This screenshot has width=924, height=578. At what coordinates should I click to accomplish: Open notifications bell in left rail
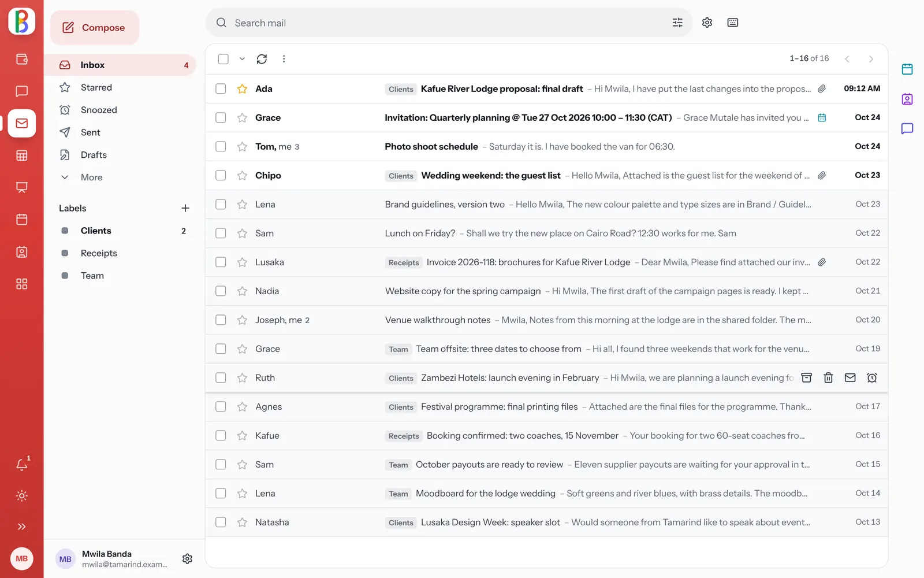pyautogui.click(x=22, y=464)
